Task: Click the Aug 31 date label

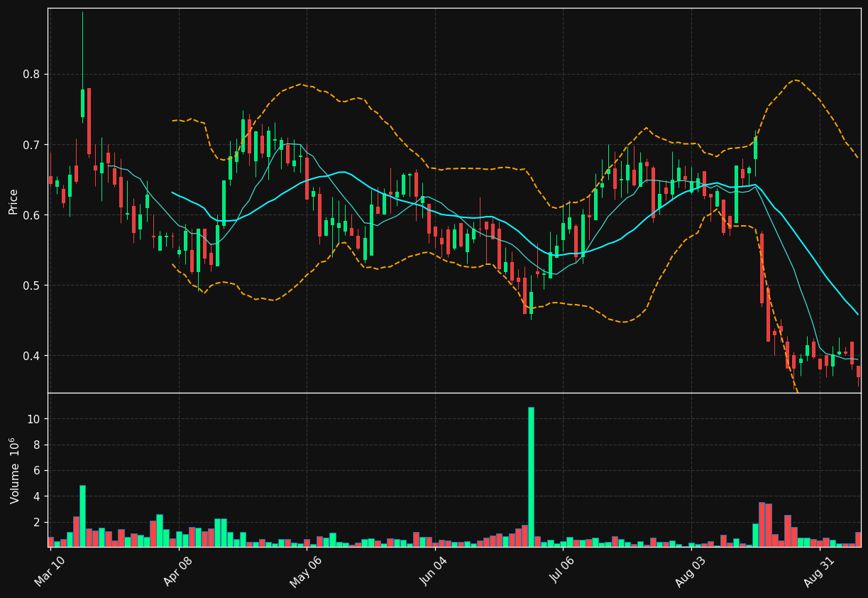Action: click(x=819, y=571)
